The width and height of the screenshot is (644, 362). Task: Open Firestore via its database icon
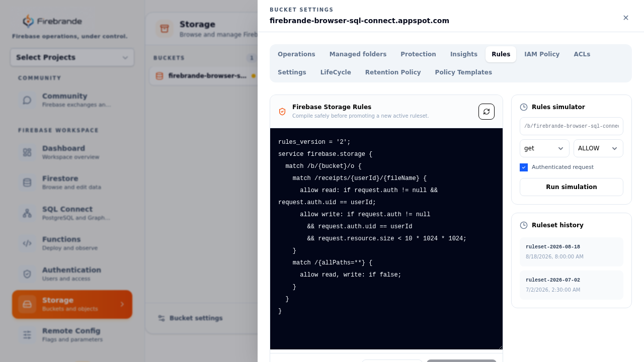[27, 183]
